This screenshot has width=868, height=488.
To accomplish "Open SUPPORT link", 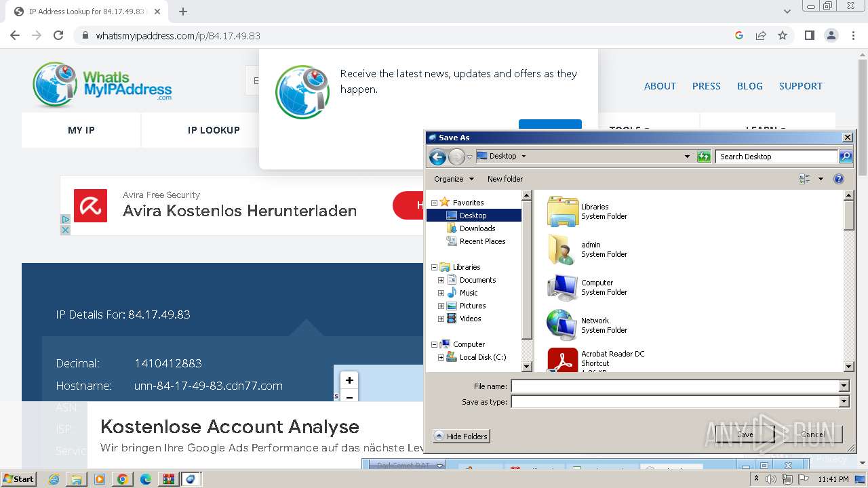I will 800,86.
